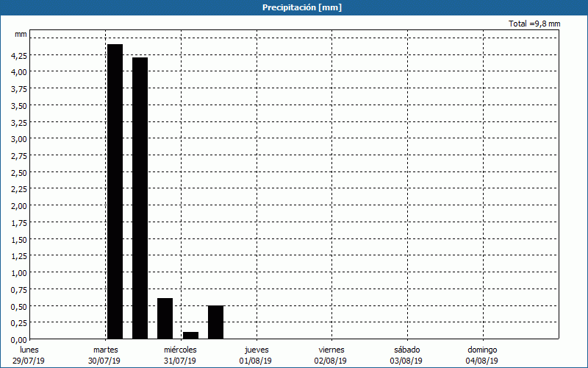This screenshot has height=368, width=588.
Task: Click the 'Precipitación [mm]' chart title
Action: tap(302, 7)
